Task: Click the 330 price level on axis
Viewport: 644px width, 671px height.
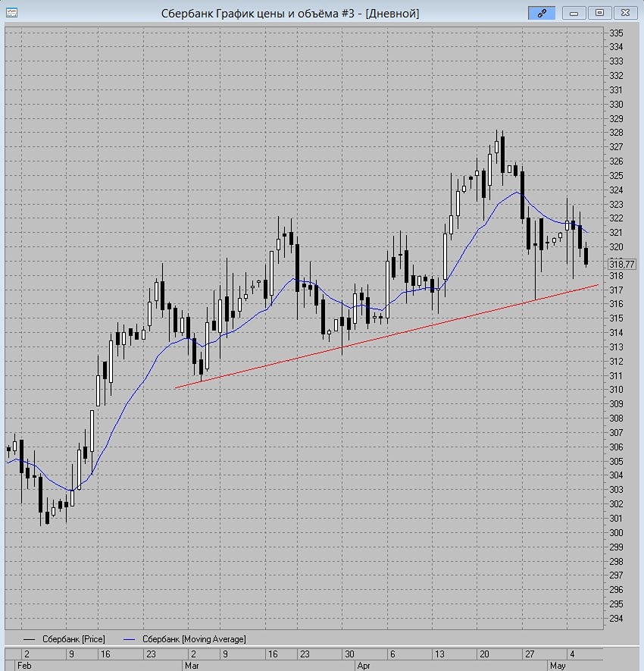Action: (616, 105)
